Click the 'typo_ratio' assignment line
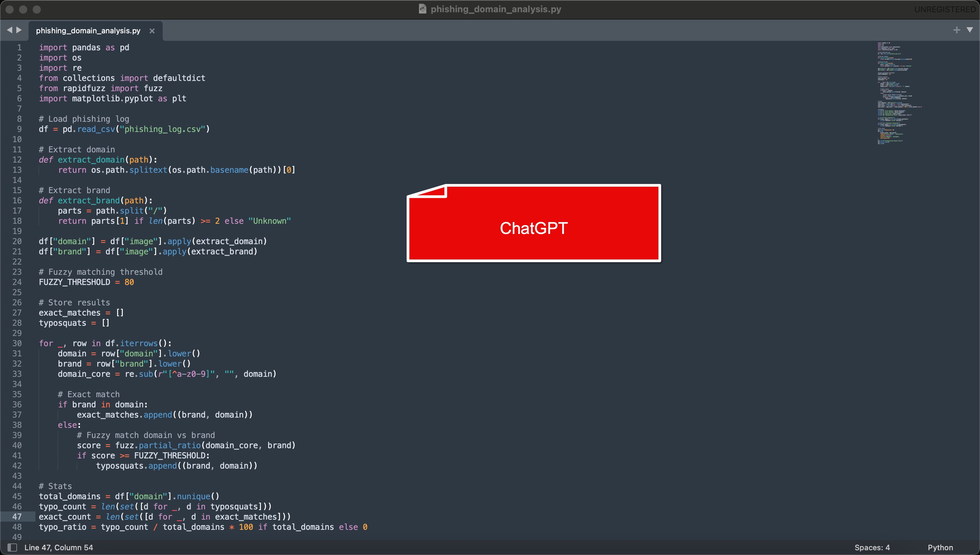The image size is (980, 555). coord(203,527)
